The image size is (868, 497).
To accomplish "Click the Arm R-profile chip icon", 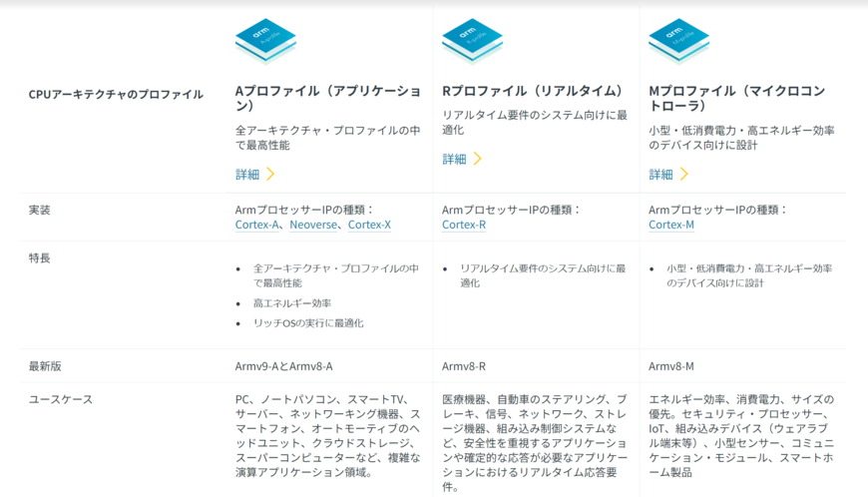I will point(472,42).
